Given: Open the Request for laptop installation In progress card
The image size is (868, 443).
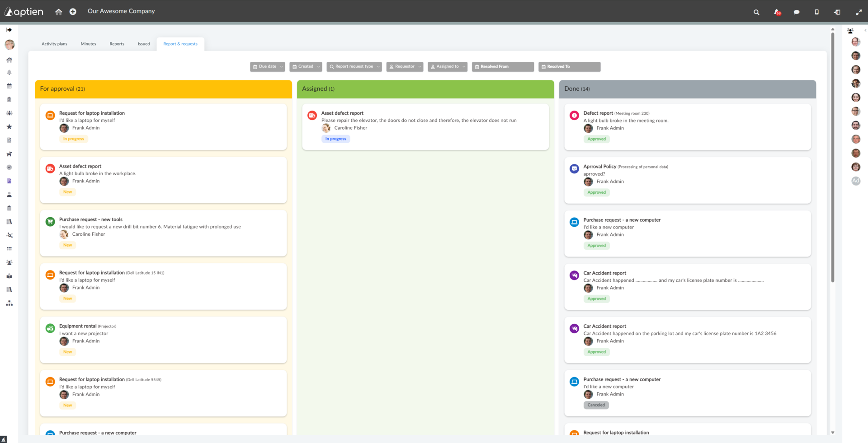Looking at the screenshot, I should click(x=163, y=127).
